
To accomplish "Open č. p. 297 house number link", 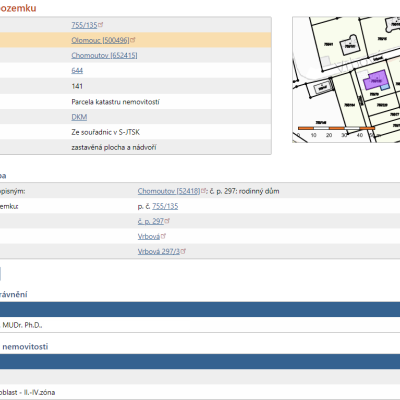I will 151,221.
